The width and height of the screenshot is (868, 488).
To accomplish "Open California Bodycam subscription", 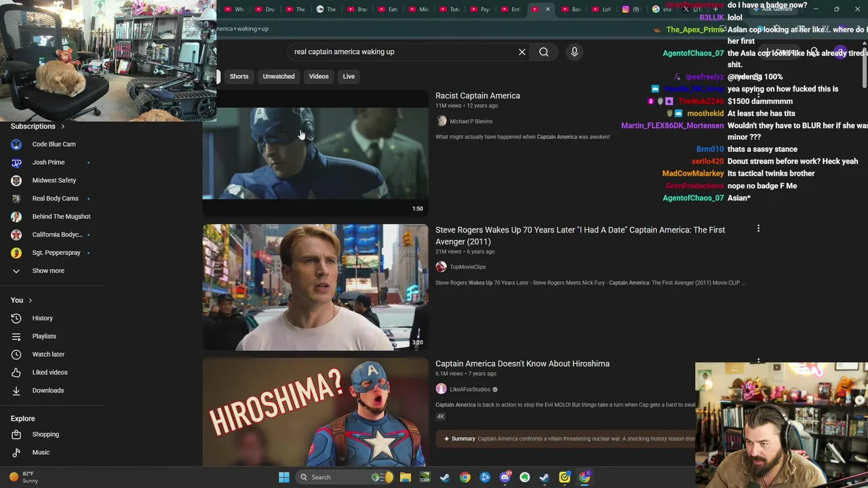I will [52, 235].
